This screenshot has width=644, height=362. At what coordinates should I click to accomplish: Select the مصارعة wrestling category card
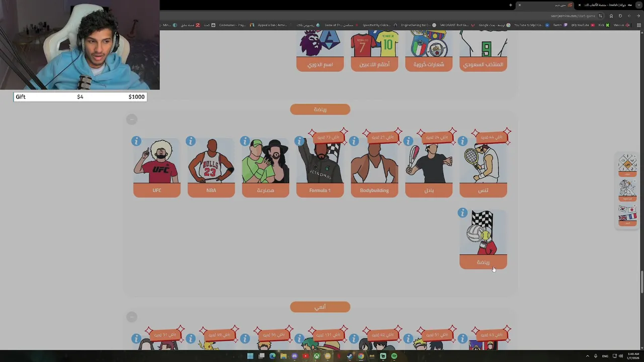pyautogui.click(x=266, y=167)
